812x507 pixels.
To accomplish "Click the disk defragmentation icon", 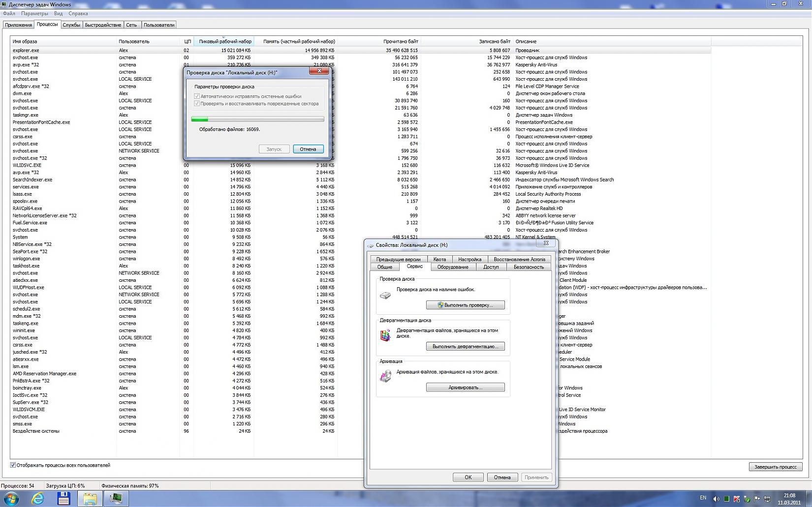I will [x=385, y=335].
